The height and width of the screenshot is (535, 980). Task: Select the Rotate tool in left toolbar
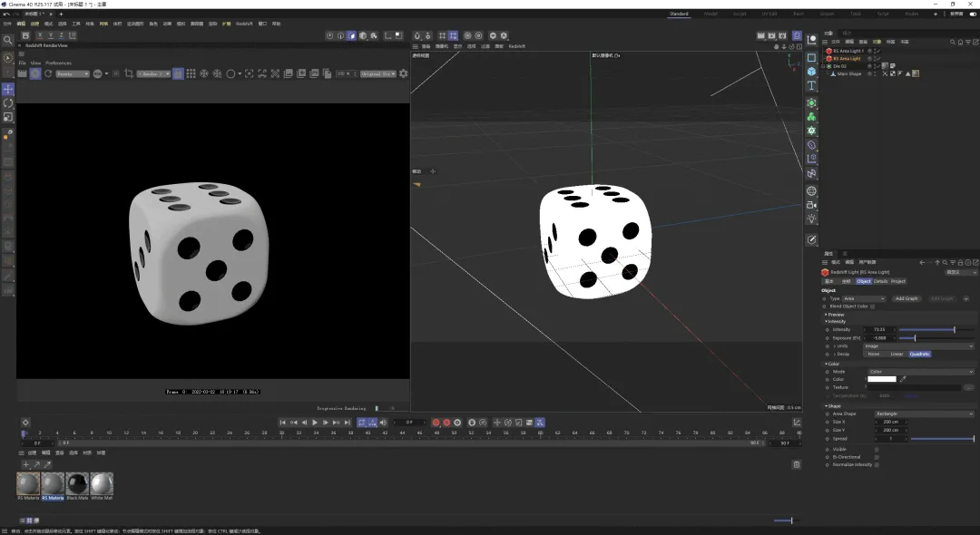click(8, 103)
